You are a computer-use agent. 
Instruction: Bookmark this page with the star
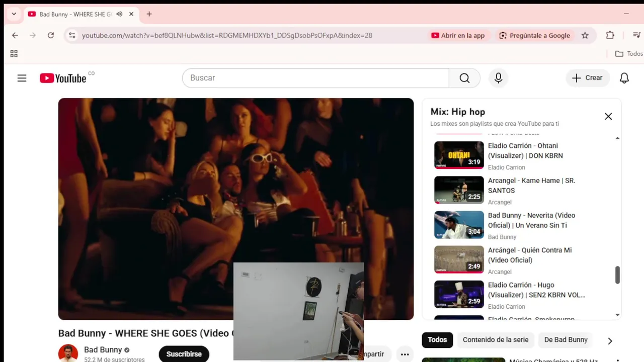coord(585,35)
